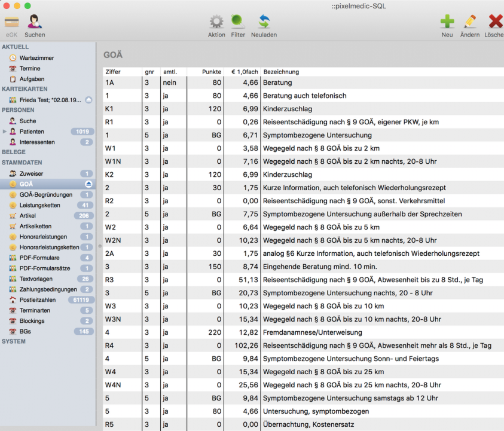The width and height of the screenshot is (504, 431).
Task: Open the person Suche entry
Action: (x=28, y=121)
